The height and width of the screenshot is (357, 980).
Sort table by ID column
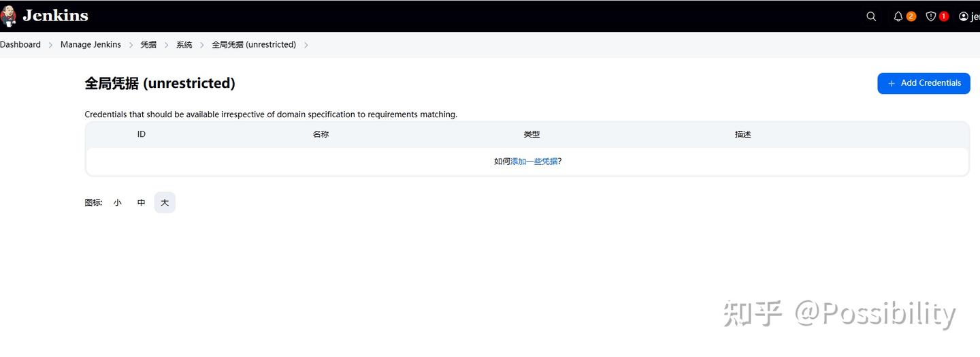(142, 134)
